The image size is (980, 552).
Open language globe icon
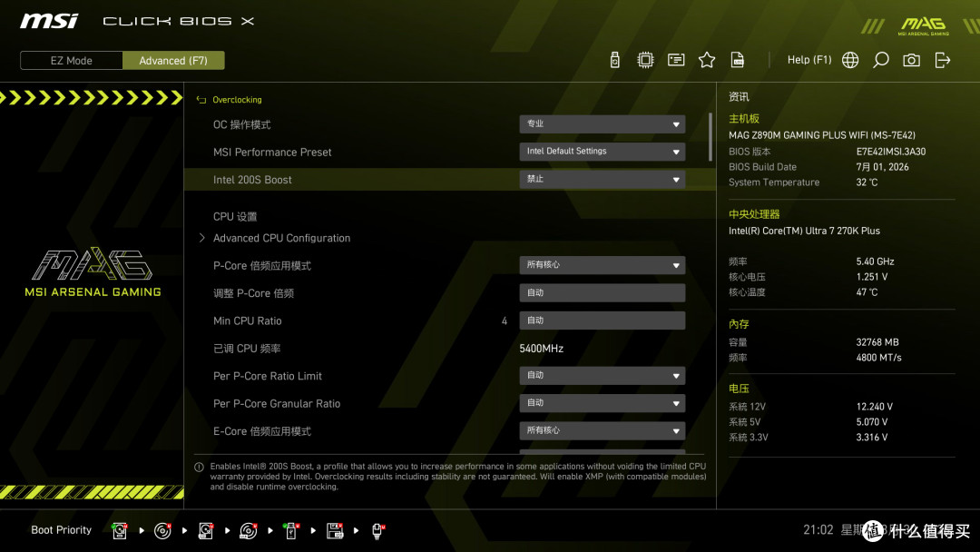tap(850, 60)
